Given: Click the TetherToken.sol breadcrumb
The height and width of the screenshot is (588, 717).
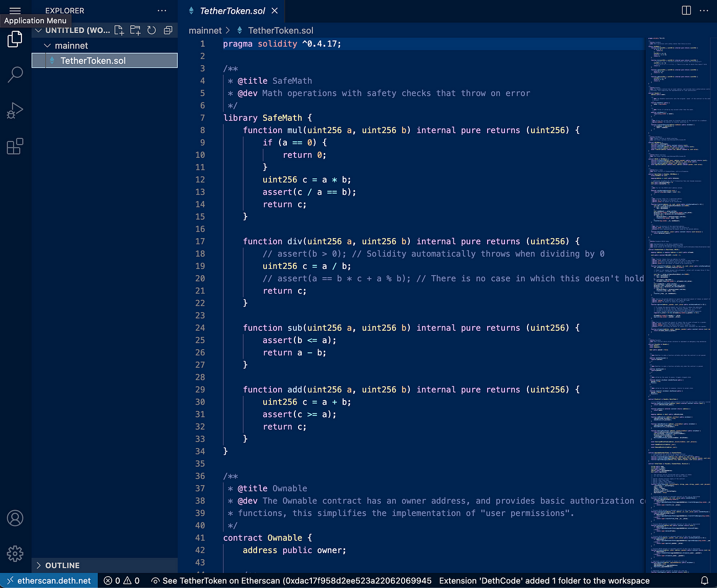Looking at the screenshot, I should 280,31.
